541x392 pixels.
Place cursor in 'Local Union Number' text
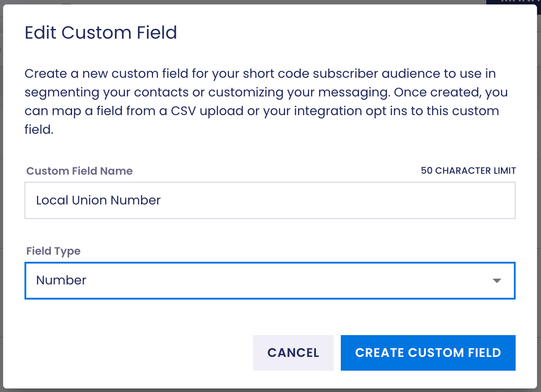(x=98, y=200)
